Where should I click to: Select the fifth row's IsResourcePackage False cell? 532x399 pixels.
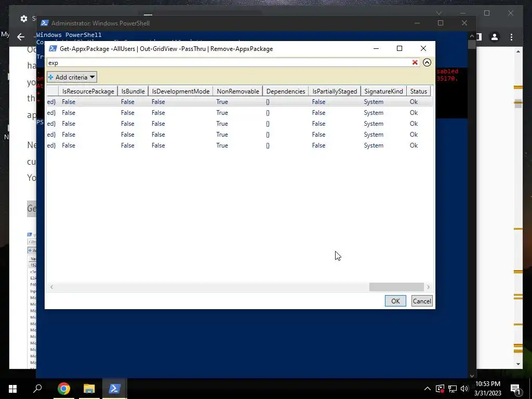coord(69,145)
